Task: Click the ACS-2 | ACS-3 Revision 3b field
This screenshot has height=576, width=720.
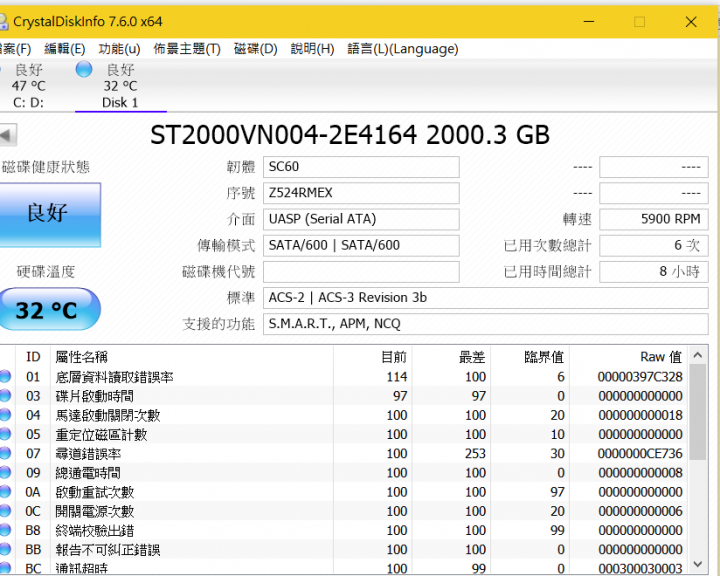Action: [486, 298]
